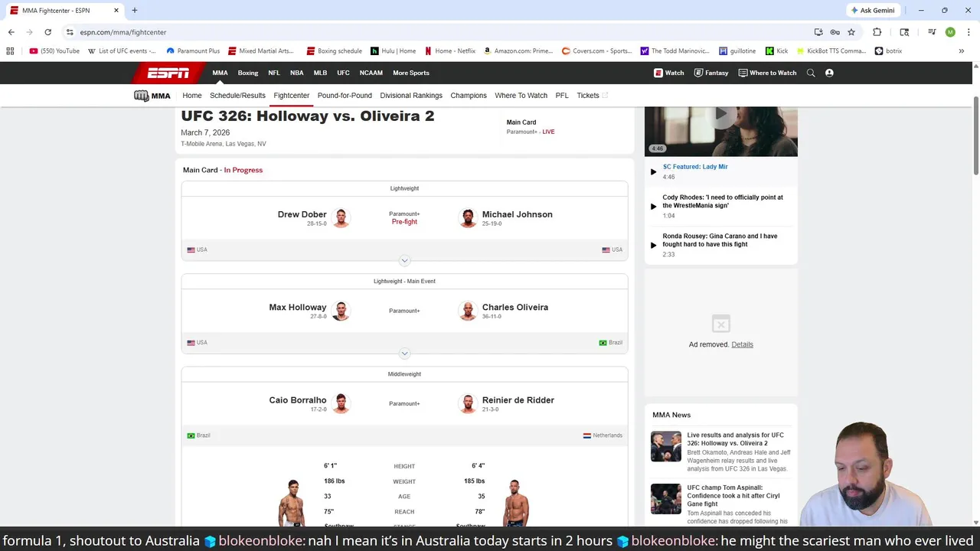Image resolution: width=980 pixels, height=551 pixels.
Task: Click Charles Oliveira's headshot
Action: [x=468, y=311]
